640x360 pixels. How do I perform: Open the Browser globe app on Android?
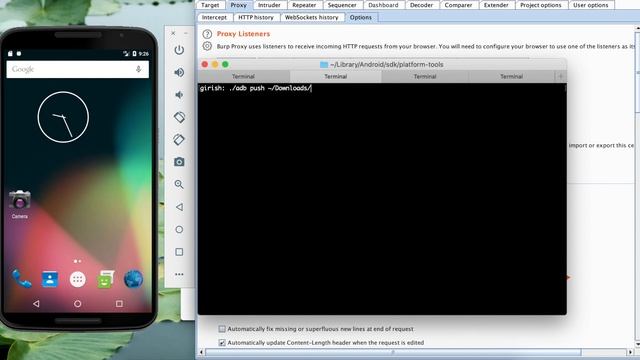tap(133, 279)
